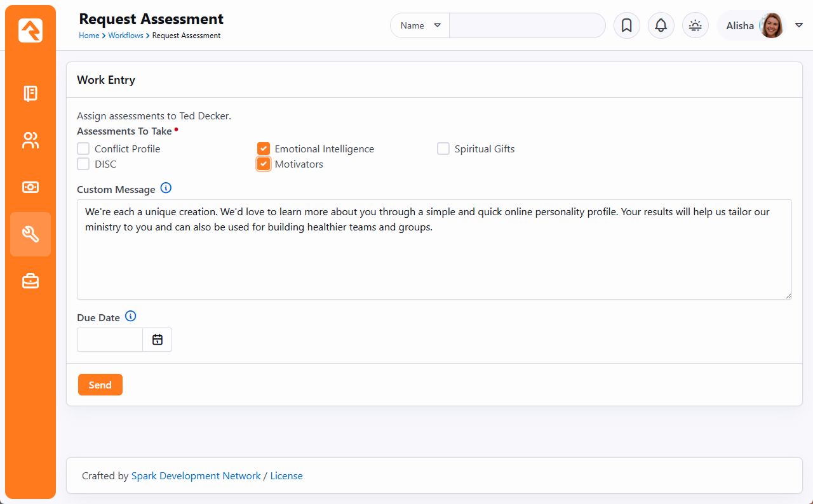Open the People sidebar icon
Image resolution: width=813 pixels, height=504 pixels.
point(30,140)
